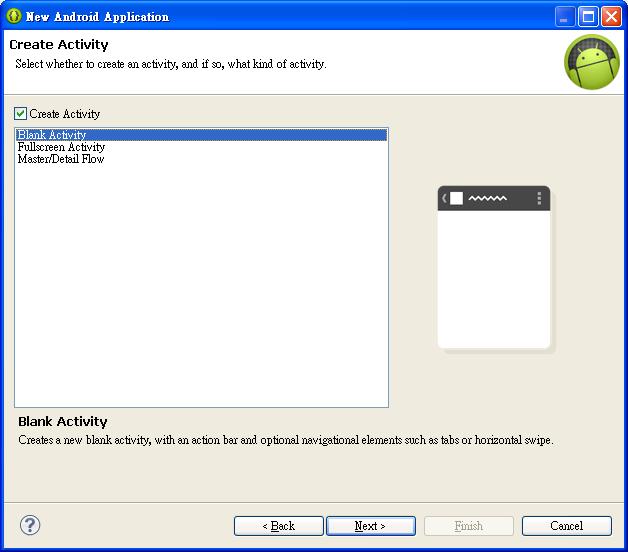
Task: Go to the next wizard page
Action: point(371,526)
